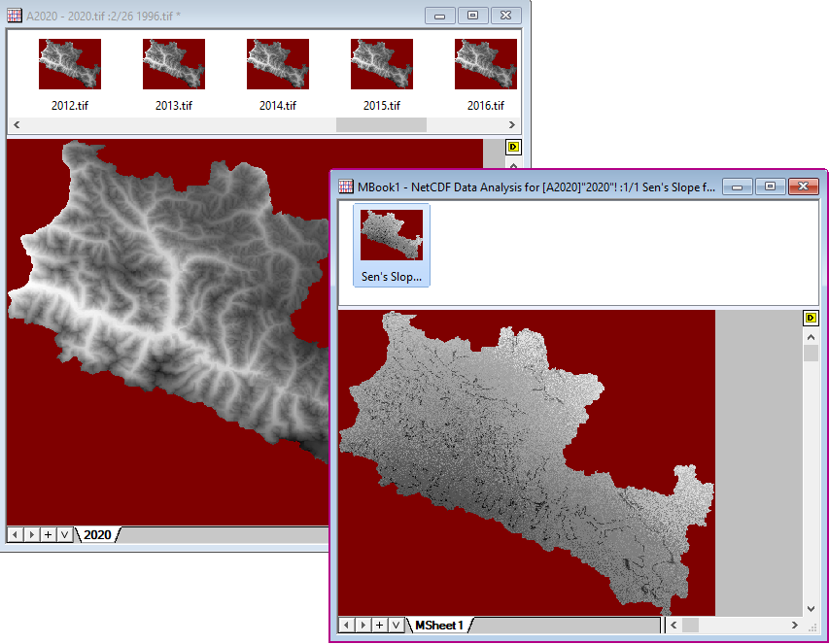The image size is (829, 644).
Task: Click the yellow D icon in A2020 window
Action: pos(514,148)
